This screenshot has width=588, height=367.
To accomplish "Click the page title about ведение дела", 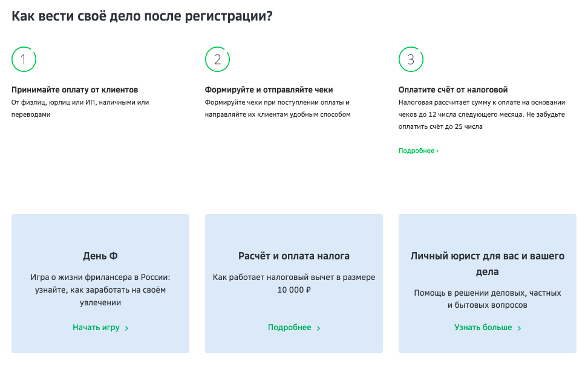I will coord(142,16).
